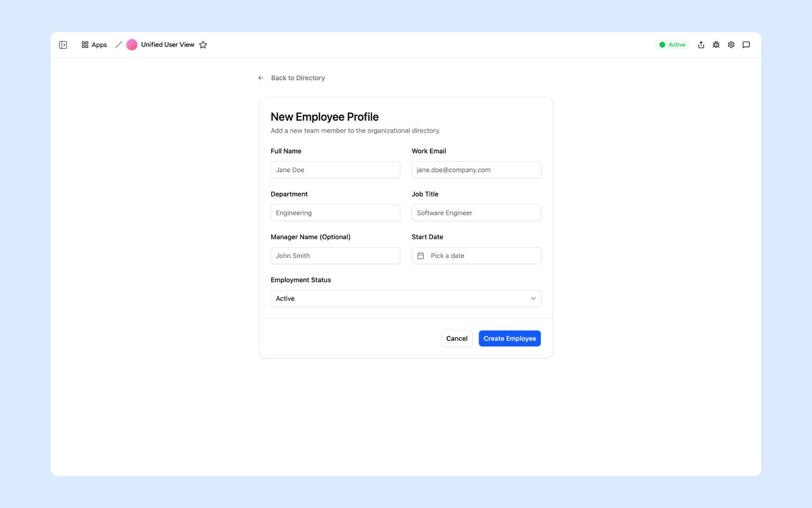Click the Unified User View title

tap(168, 45)
